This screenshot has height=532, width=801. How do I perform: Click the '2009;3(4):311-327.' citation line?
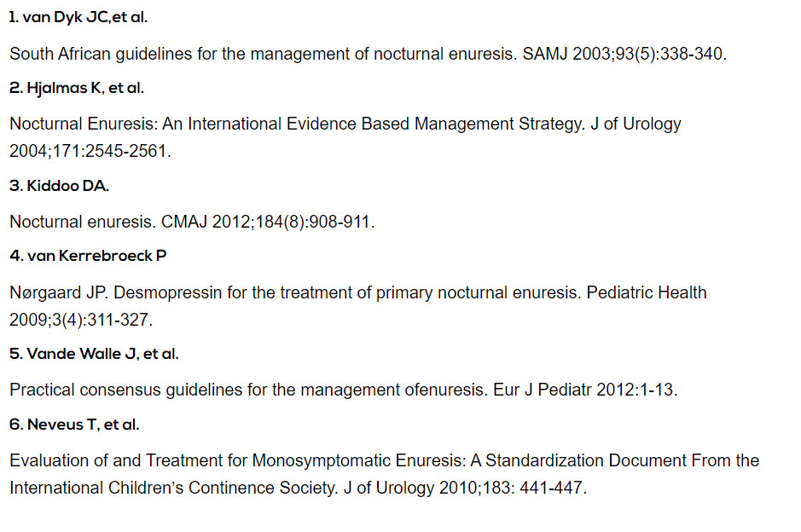pyautogui.click(x=81, y=320)
